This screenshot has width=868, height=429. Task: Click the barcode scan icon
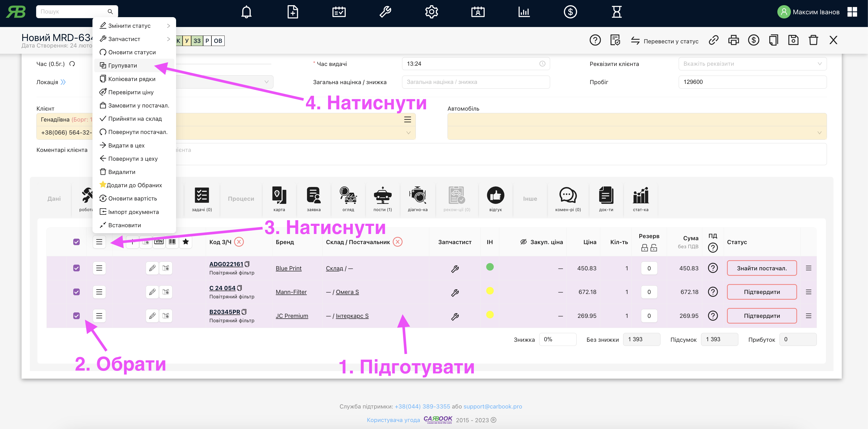click(172, 242)
